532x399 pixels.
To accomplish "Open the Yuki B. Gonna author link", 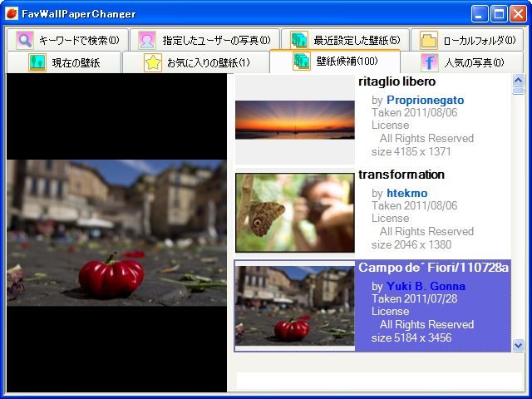I will (x=426, y=286).
